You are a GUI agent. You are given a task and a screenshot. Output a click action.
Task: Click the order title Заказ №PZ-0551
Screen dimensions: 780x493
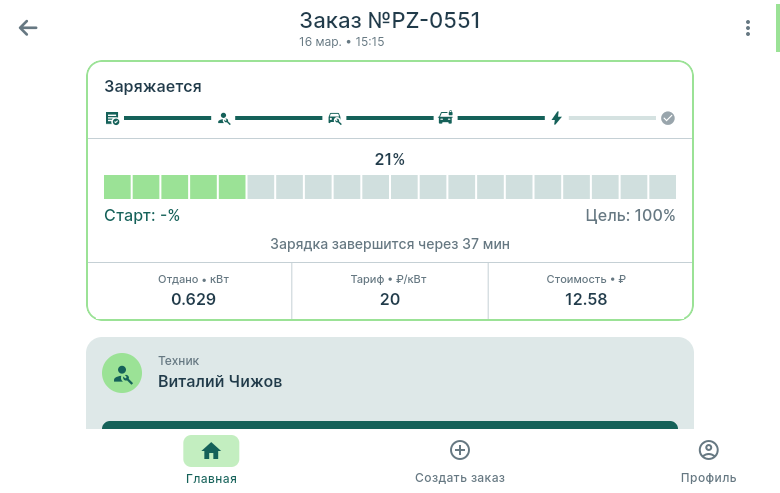point(390,20)
